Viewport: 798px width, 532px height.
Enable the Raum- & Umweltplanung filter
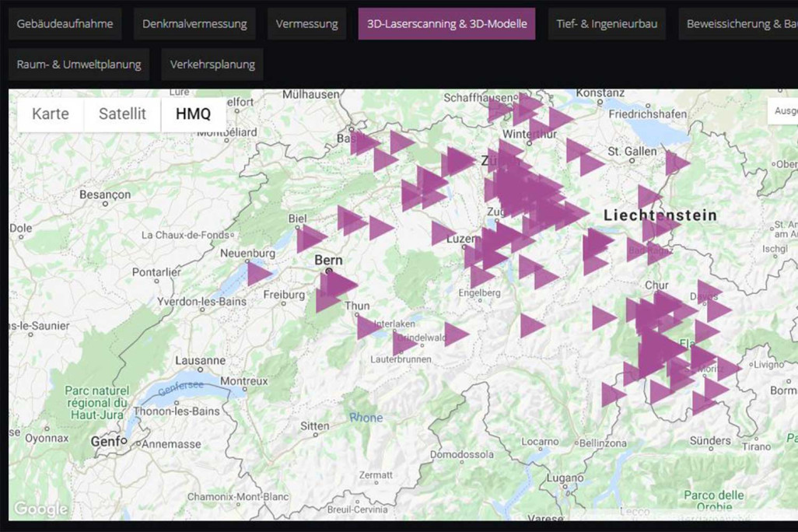(78, 64)
